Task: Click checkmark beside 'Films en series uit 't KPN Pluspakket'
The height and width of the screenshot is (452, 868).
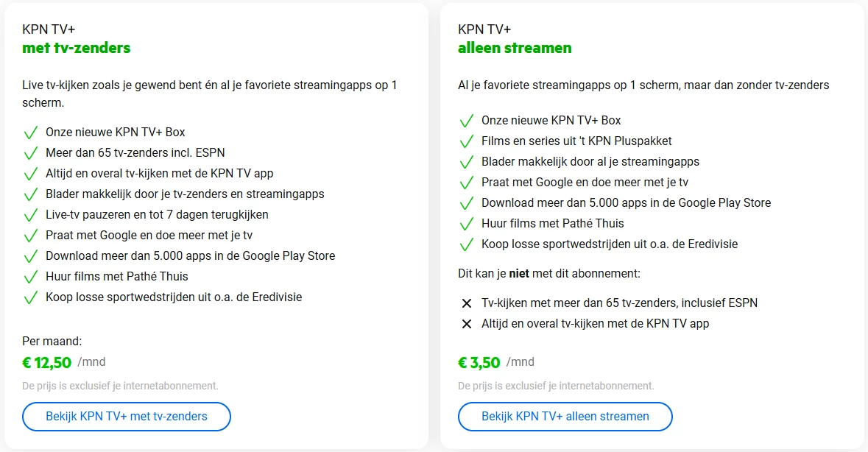Action: coord(466,141)
